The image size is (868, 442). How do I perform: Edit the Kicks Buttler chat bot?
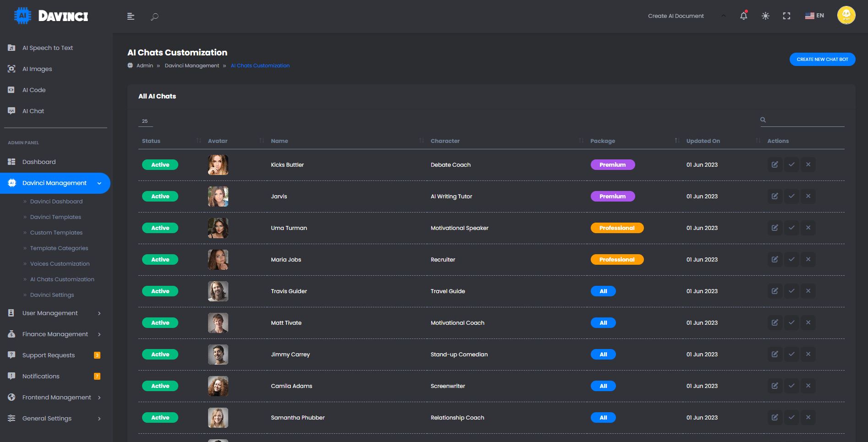point(775,164)
